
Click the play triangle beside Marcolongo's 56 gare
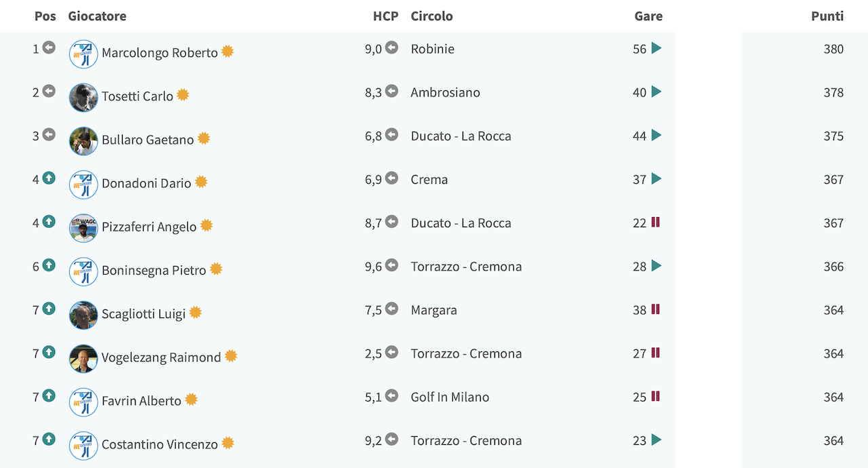tap(656, 48)
